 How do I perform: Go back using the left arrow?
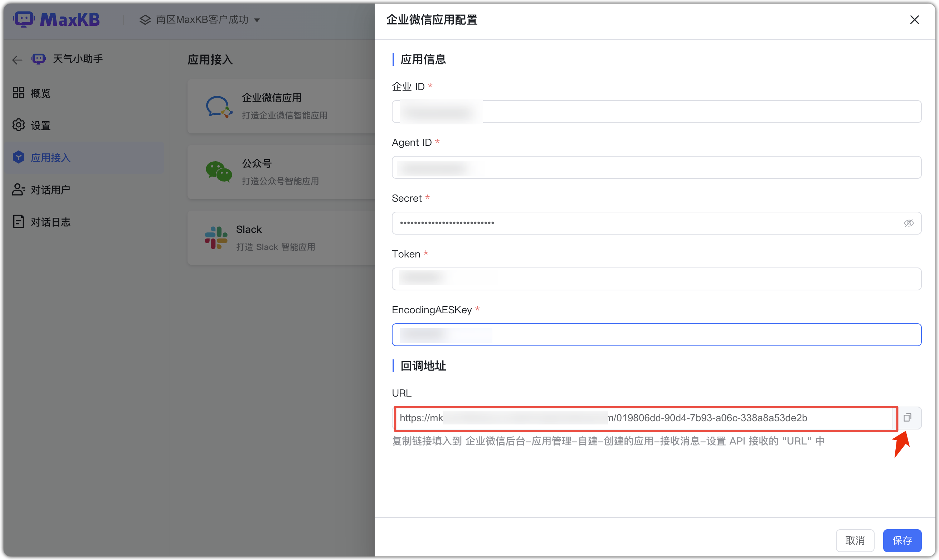coord(18,60)
